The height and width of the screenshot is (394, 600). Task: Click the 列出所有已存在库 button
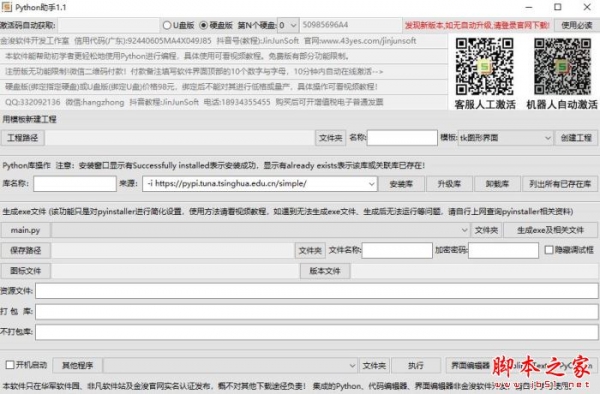pyautogui.click(x=560, y=184)
